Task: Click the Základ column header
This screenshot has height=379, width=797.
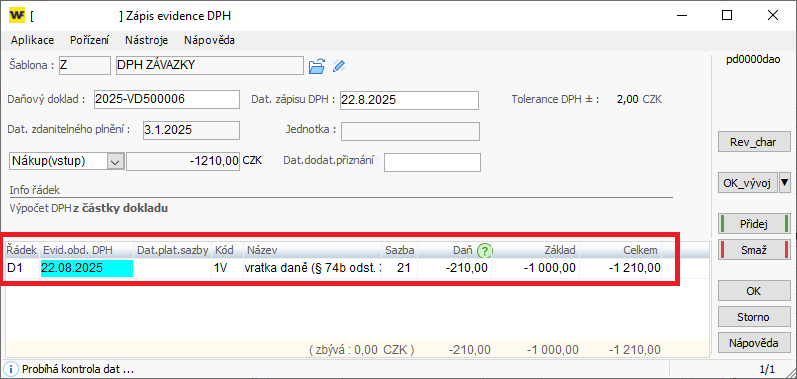Action: (x=536, y=250)
